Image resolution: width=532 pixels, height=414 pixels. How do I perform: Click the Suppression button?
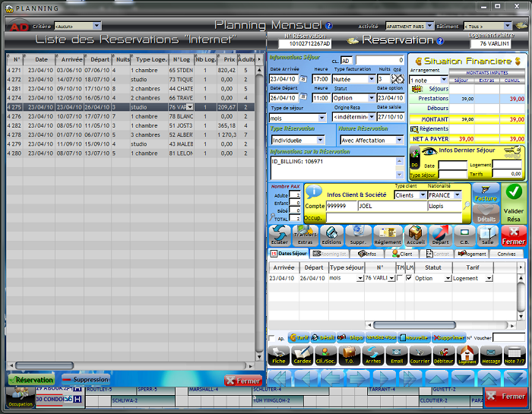point(85,380)
